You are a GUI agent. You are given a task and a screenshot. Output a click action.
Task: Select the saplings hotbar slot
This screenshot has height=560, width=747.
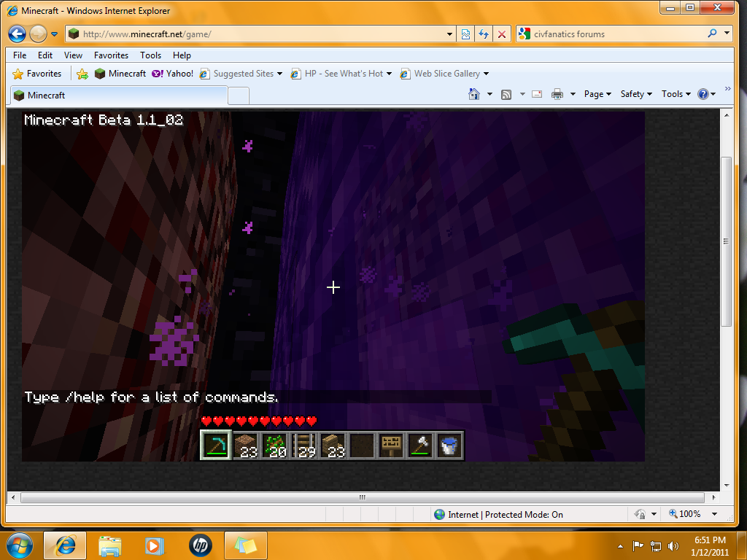(x=274, y=445)
